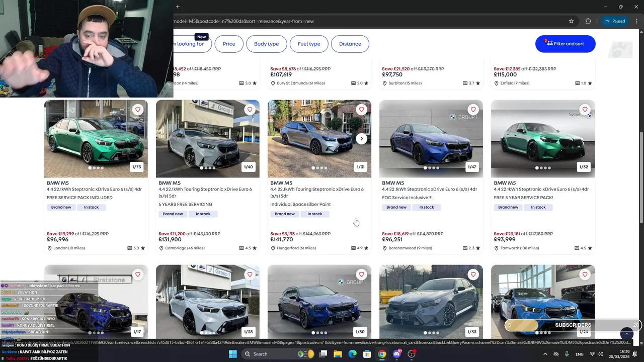Open Microsoft Store from taskbar

(367, 354)
